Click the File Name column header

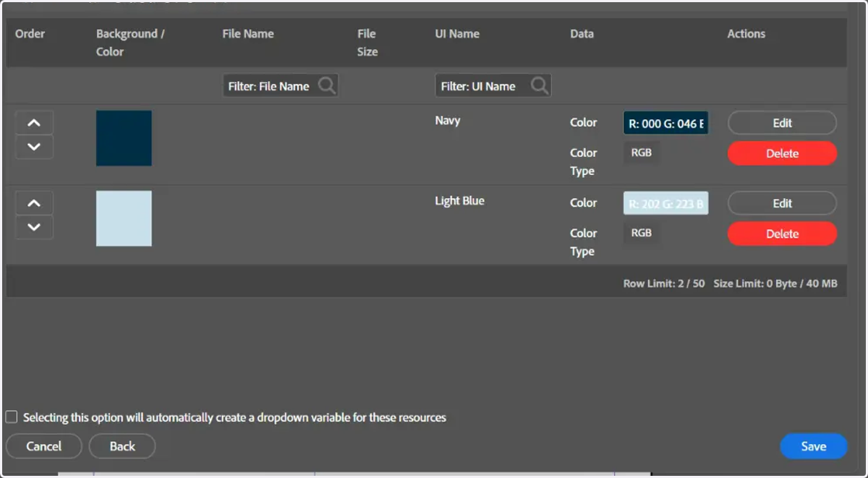pyautogui.click(x=248, y=34)
